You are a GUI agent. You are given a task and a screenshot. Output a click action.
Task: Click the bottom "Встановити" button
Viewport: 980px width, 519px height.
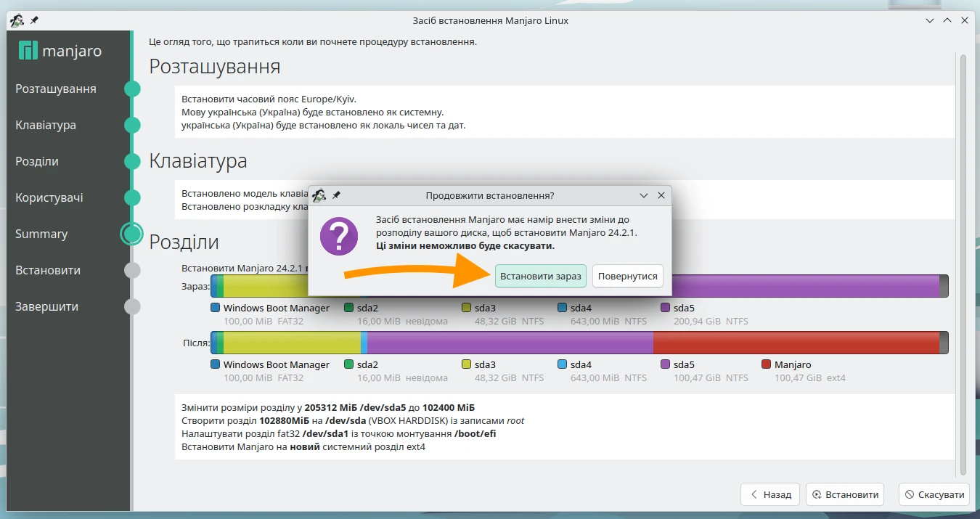coord(846,494)
